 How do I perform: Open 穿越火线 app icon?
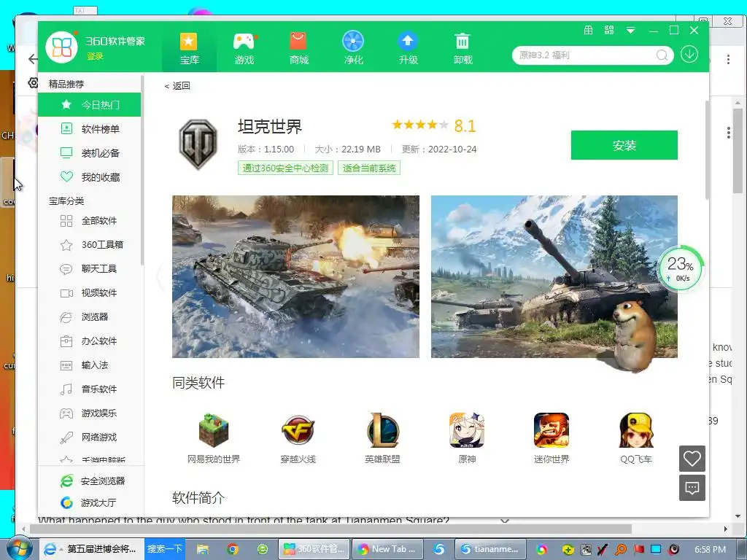(x=298, y=430)
